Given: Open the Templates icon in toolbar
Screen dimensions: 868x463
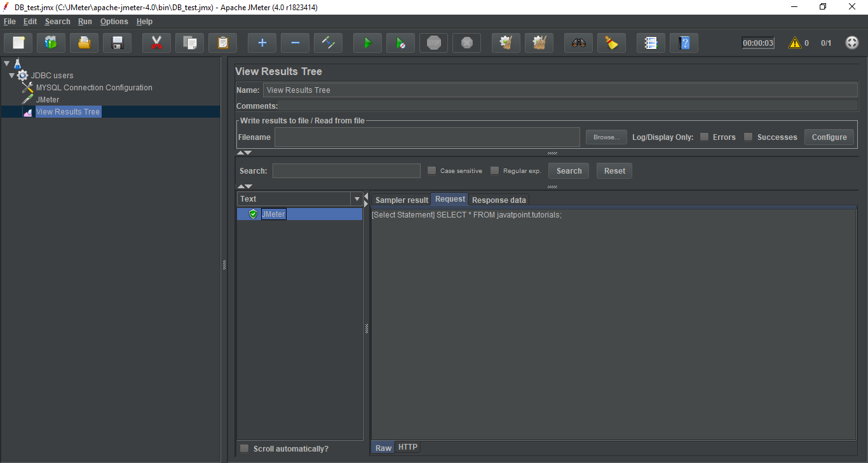Looking at the screenshot, I should (51, 43).
